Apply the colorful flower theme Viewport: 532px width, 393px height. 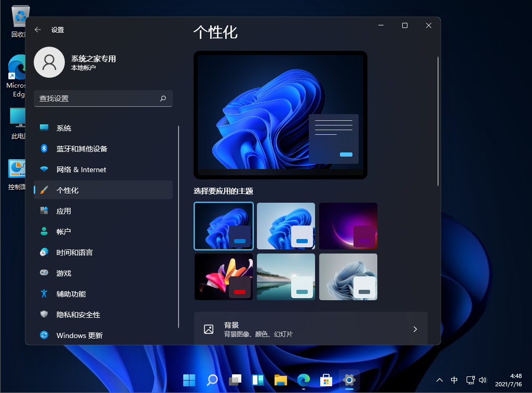click(224, 277)
